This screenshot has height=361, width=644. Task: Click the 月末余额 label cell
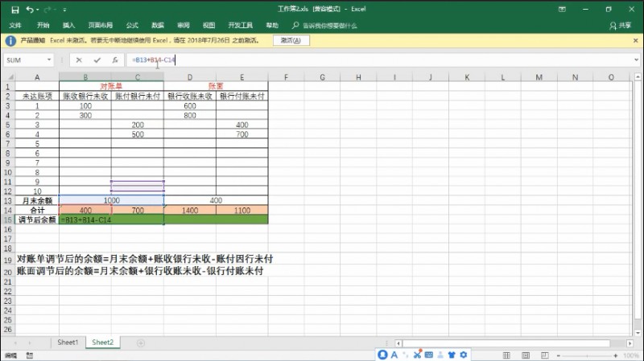point(37,201)
